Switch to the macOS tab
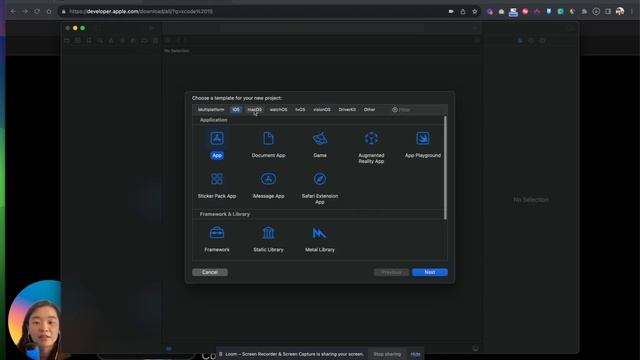 [255, 109]
